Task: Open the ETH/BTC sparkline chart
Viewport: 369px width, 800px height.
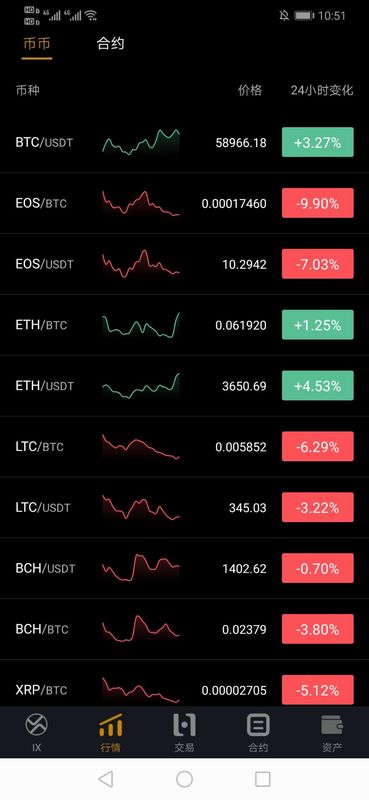Action: point(141,325)
